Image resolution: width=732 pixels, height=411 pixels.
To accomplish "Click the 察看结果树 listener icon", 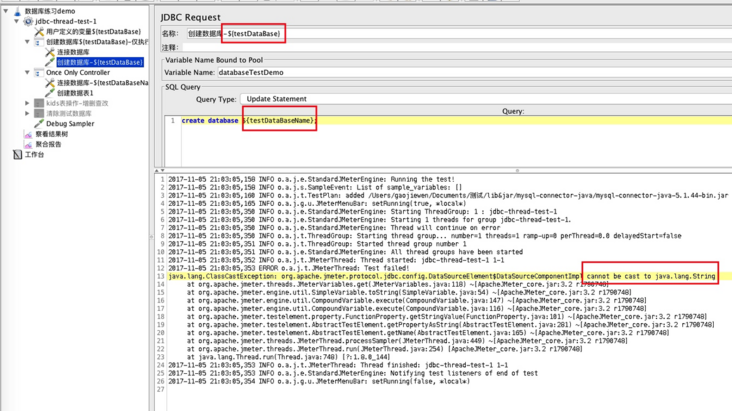I will pyautogui.click(x=28, y=134).
